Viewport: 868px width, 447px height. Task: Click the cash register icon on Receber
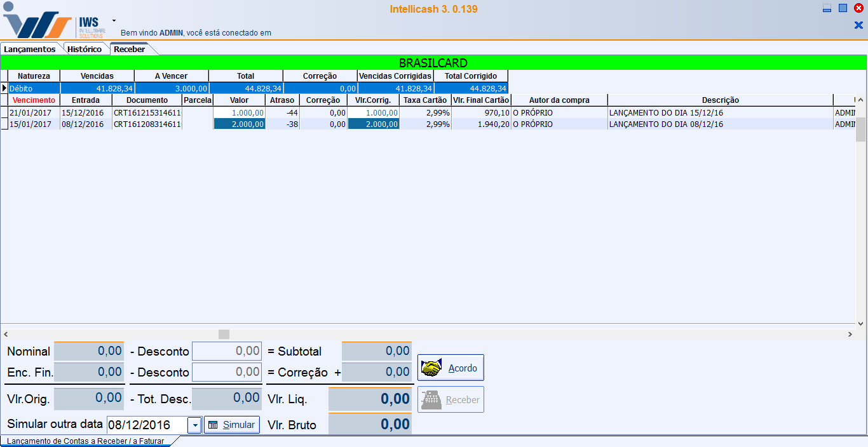coord(431,400)
